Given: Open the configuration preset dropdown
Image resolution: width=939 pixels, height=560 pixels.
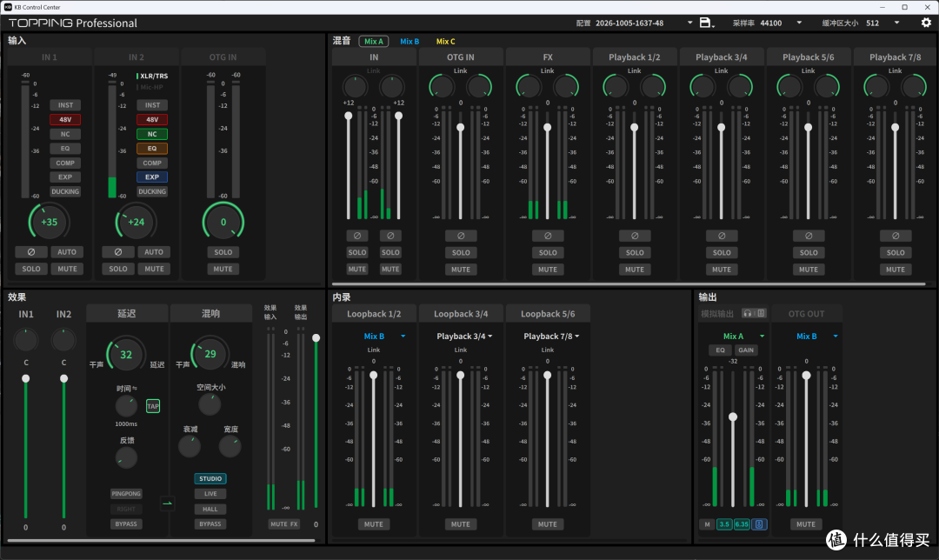Looking at the screenshot, I should [689, 23].
